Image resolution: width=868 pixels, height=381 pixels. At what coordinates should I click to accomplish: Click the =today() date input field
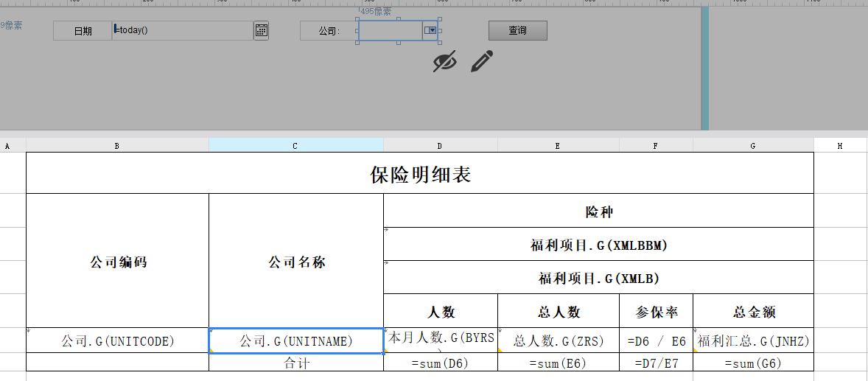tap(183, 30)
